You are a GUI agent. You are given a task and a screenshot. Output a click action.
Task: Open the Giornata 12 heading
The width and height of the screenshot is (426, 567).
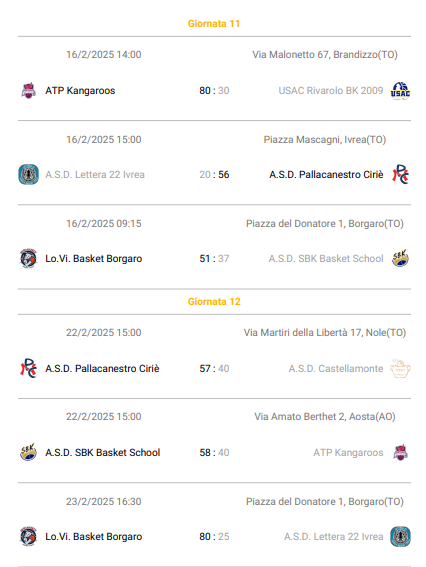tap(214, 302)
